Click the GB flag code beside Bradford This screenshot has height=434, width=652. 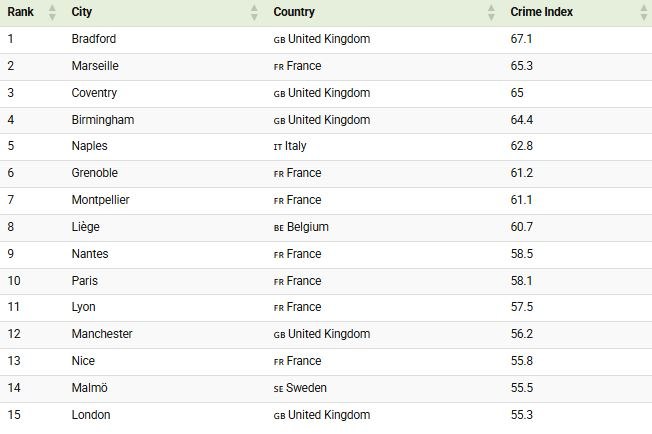(279, 40)
